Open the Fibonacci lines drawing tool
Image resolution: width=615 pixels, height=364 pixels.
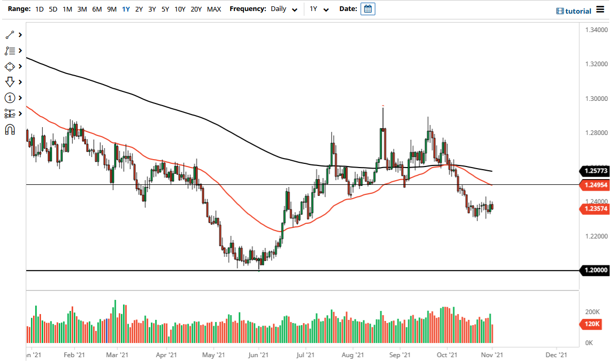[x=9, y=50]
